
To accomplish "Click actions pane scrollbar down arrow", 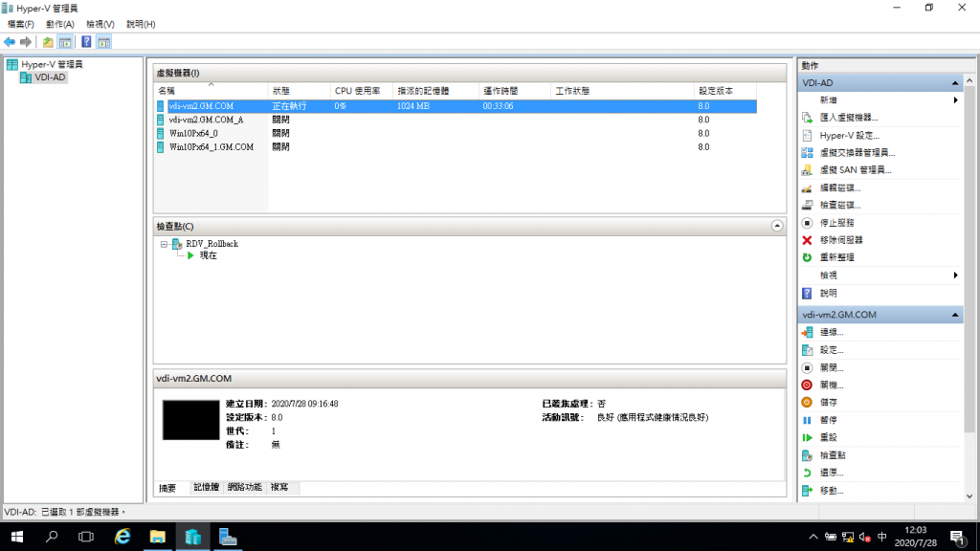I will (x=969, y=496).
